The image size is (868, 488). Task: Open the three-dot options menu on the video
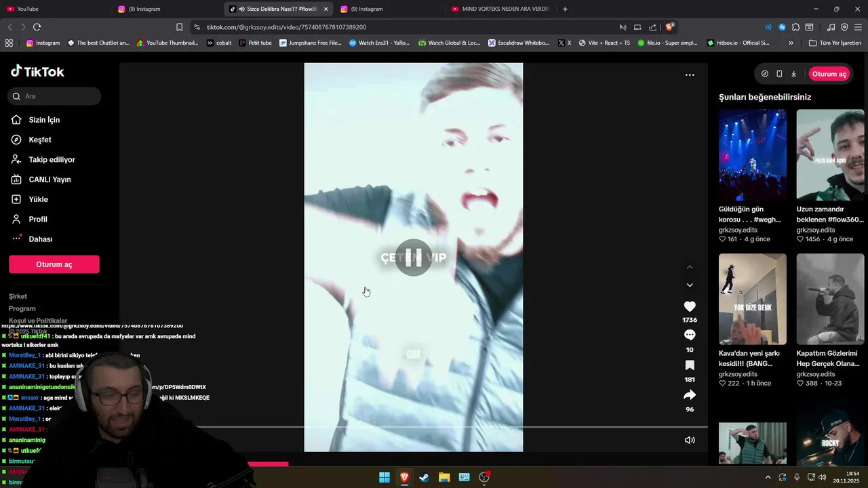click(x=690, y=75)
